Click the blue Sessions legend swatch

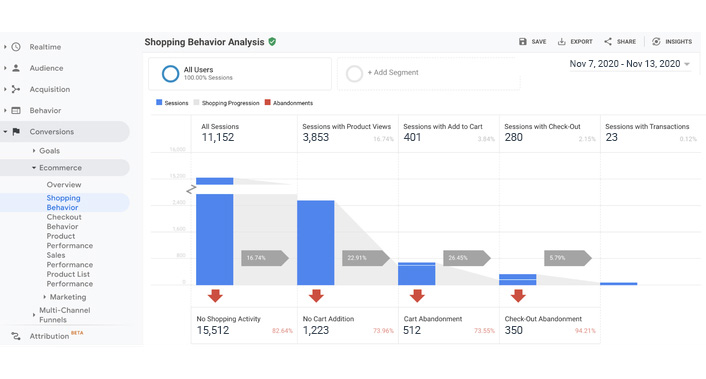159,102
